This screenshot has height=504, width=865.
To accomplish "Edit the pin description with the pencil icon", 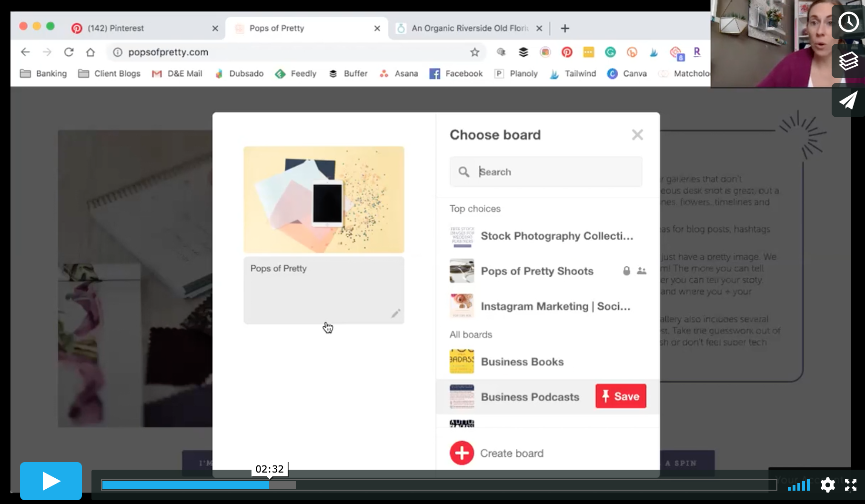I will pos(396,313).
